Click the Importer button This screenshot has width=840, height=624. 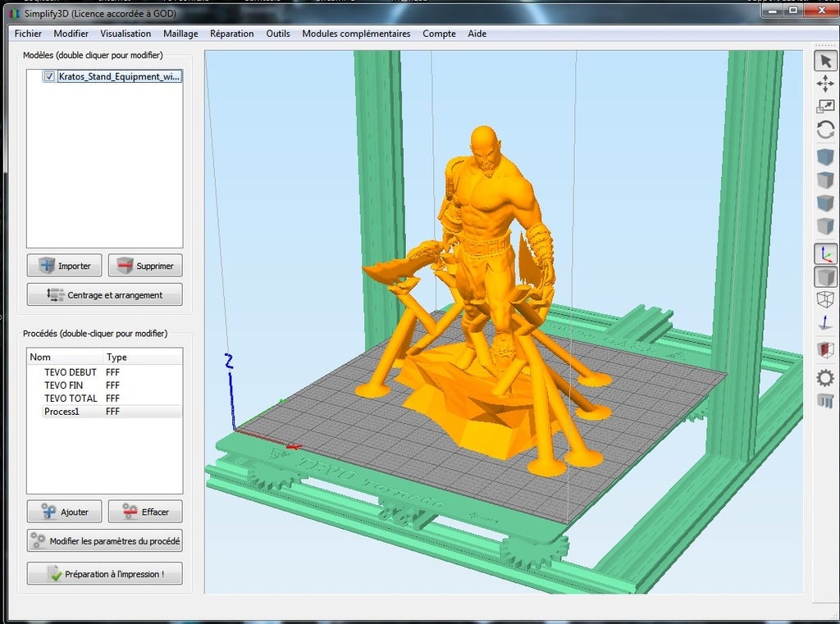[64, 266]
